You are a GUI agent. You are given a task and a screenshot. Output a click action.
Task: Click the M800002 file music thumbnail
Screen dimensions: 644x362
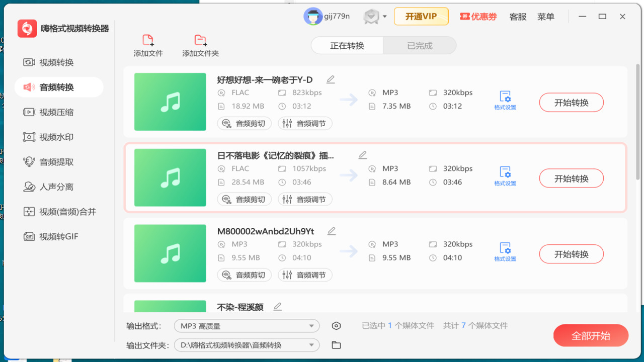(170, 253)
